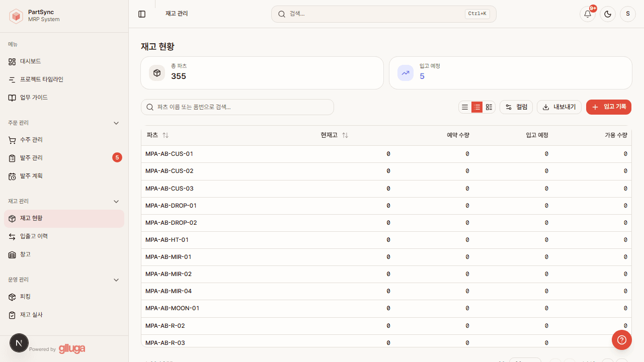Click the sort arrows on the 파츠 column
Image resolution: width=644 pixels, height=362 pixels.
coord(165,135)
